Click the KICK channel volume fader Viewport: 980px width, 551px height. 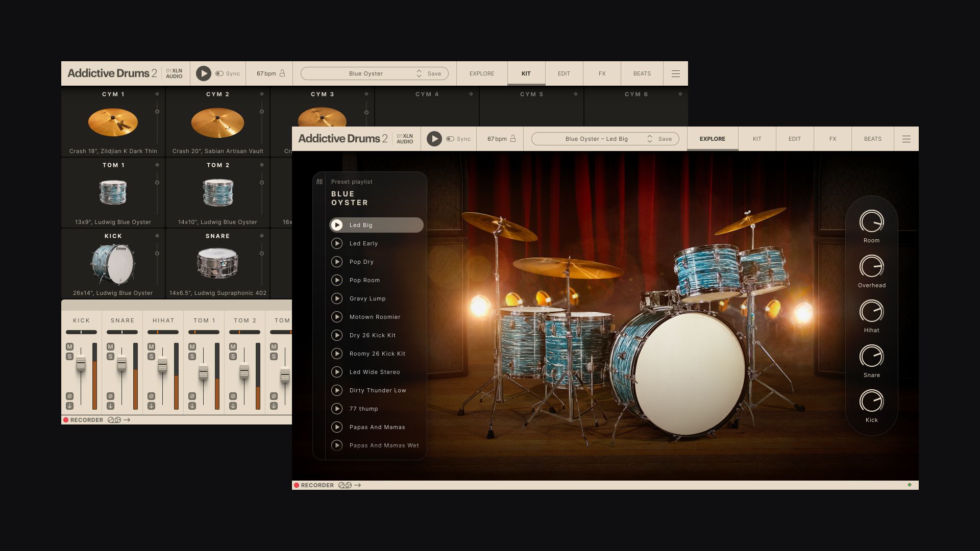pyautogui.click(x=81, y=364)
